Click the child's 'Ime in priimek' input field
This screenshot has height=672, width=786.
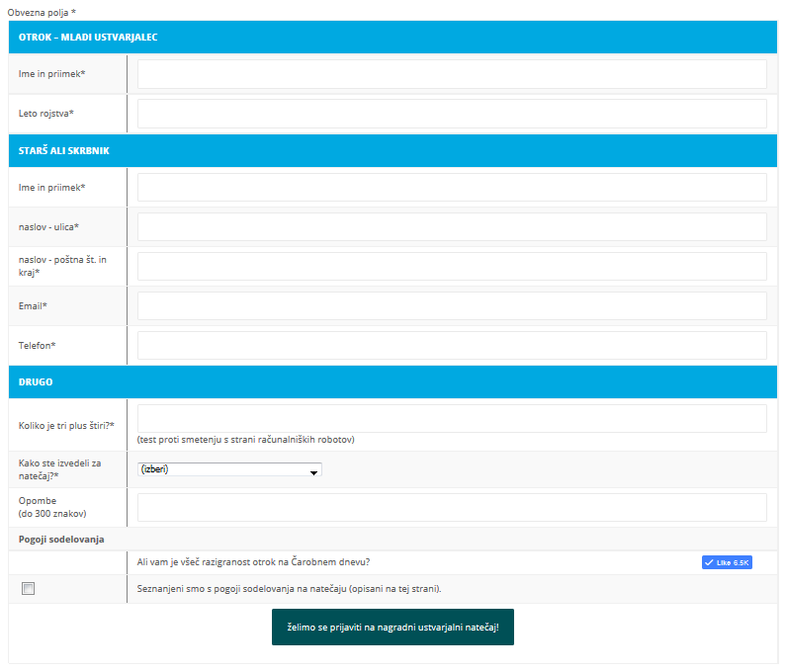452,74
